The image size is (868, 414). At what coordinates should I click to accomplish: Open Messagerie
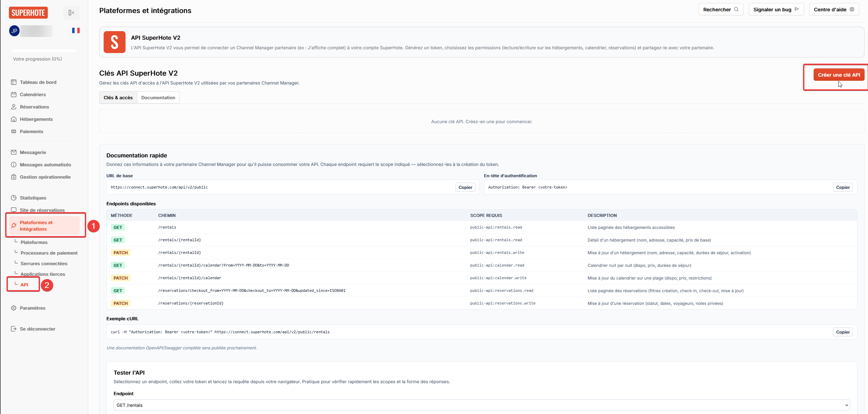pyautogui.click(x=33, y=152)
